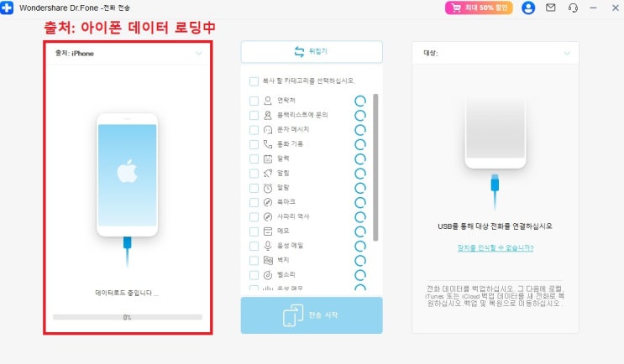The image size is (624, 364).
Task: Click the 전송 시작 start transfer button
Action: [x=312, y=315]
